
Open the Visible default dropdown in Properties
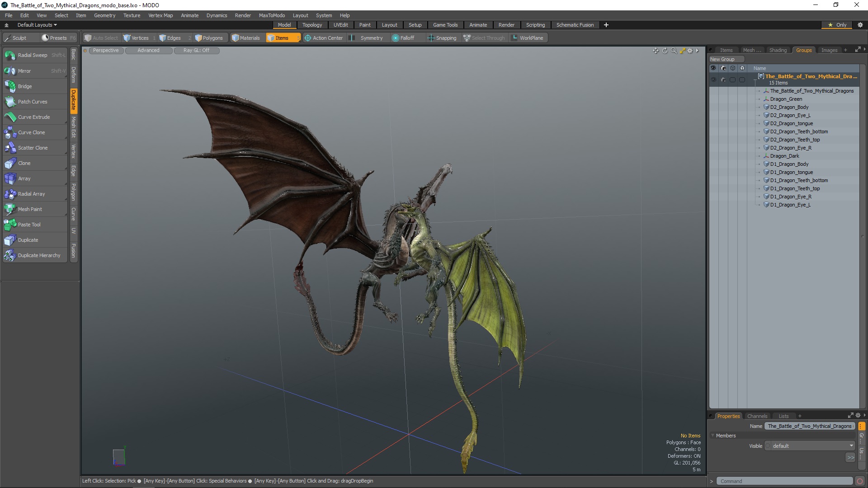coord(810,446)
